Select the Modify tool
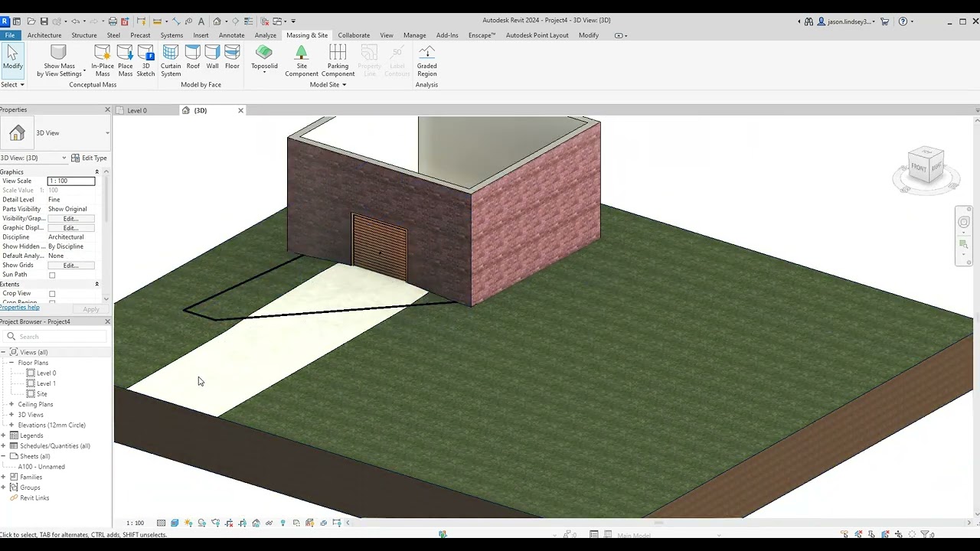The image size is (980, 551). [x=12, y=60]
